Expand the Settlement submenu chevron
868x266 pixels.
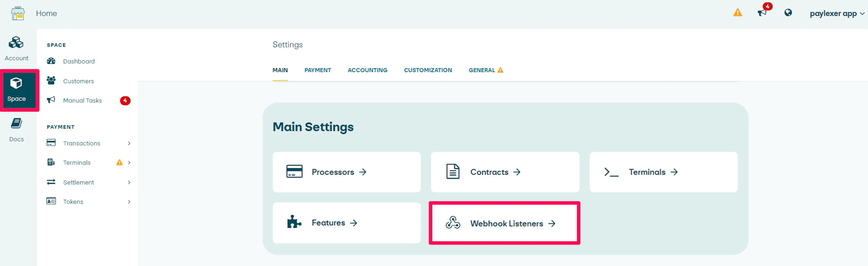(129, 182)
